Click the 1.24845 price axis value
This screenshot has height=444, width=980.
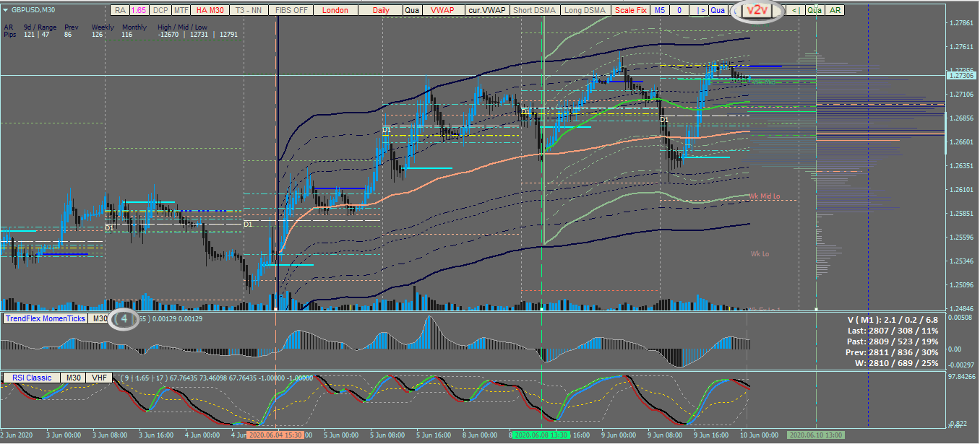tap(961, 308)
